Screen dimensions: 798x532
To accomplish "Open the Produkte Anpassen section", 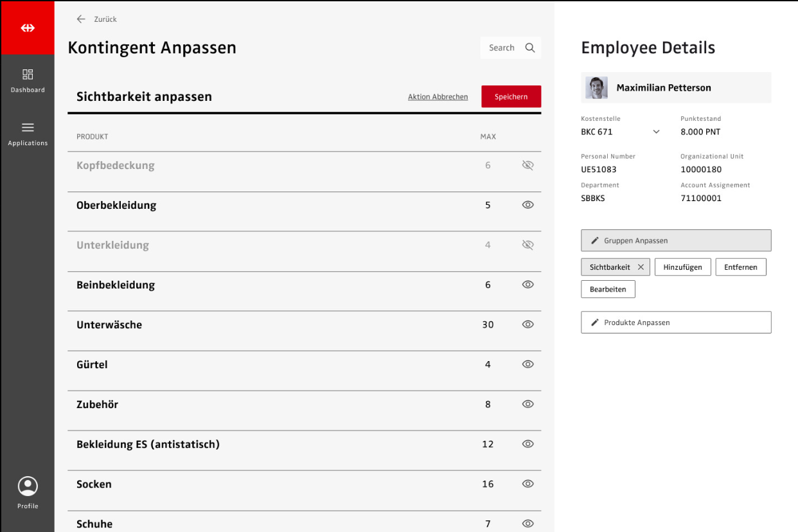I will point(676,323).
